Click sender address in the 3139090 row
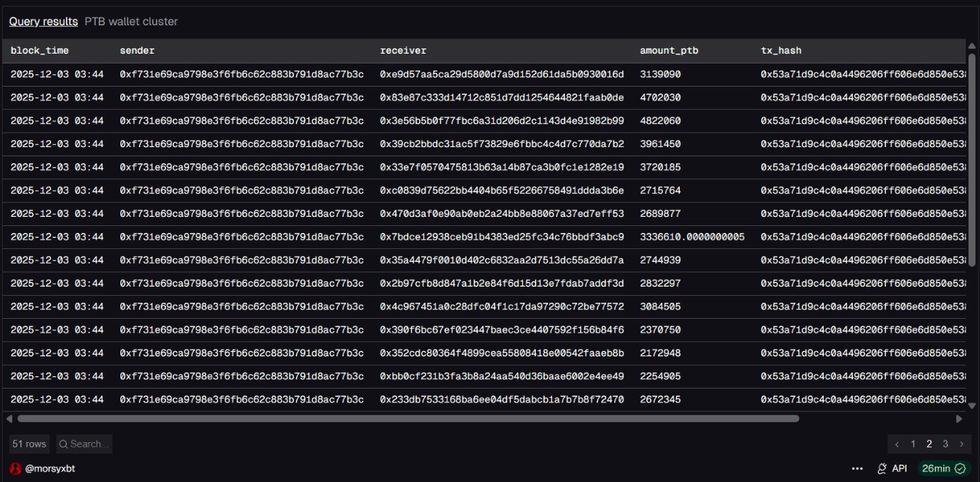 tap(241, 74)
